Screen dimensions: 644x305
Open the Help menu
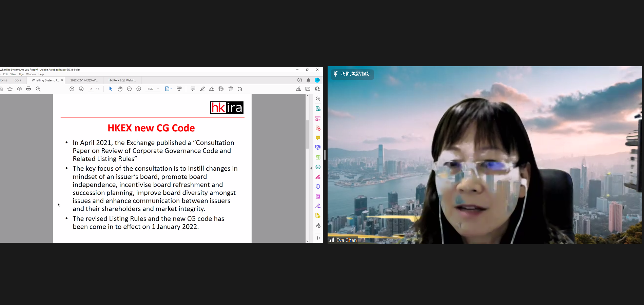[x=41, y=74]
